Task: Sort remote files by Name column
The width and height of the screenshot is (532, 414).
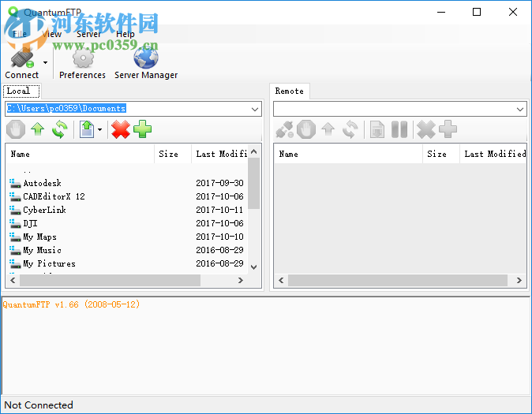Action: pos(348,154)
